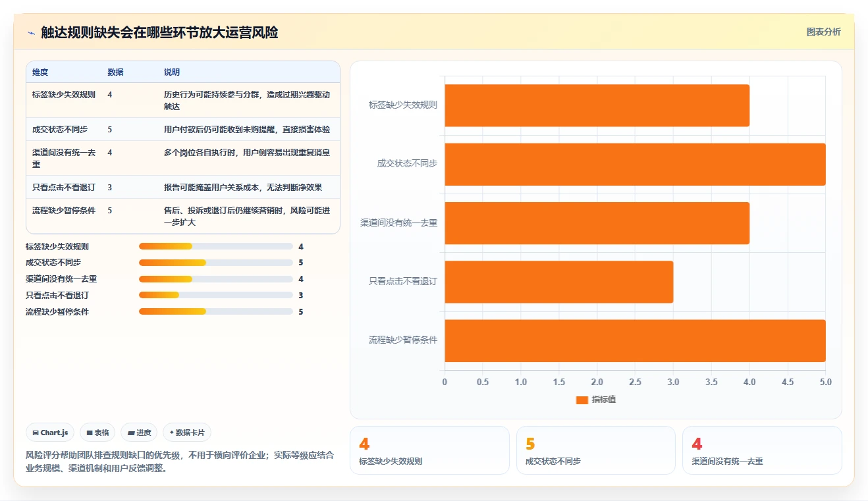Click the 只看点击不看退订 progress bar
This screenshot has width=868, height=501.
[216, 295]
